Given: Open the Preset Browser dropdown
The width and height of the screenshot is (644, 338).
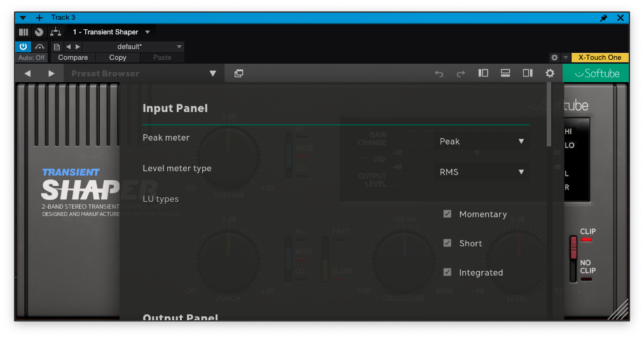Looking at the screenshot, I should 144,74.
